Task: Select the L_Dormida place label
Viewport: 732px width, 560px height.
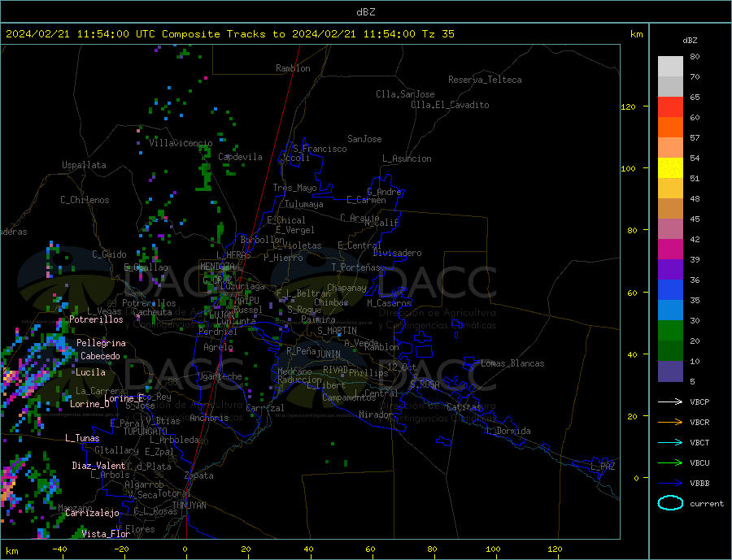Action: point(509,431)
